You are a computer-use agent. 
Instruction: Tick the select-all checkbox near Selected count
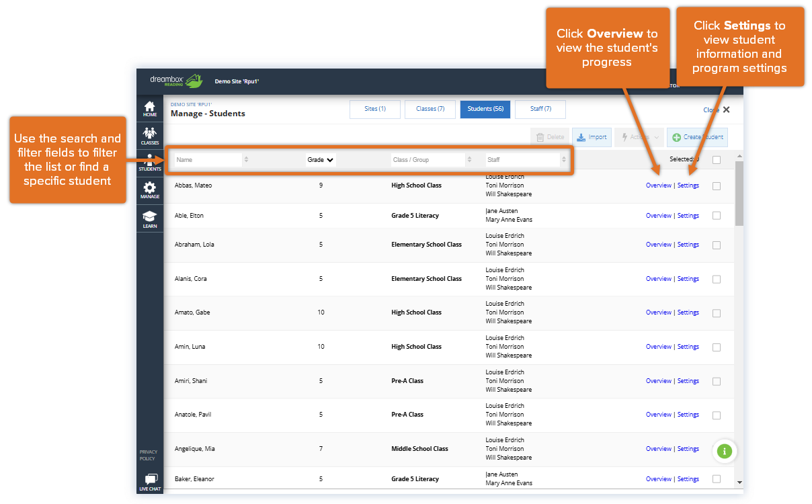click(717, 159)
